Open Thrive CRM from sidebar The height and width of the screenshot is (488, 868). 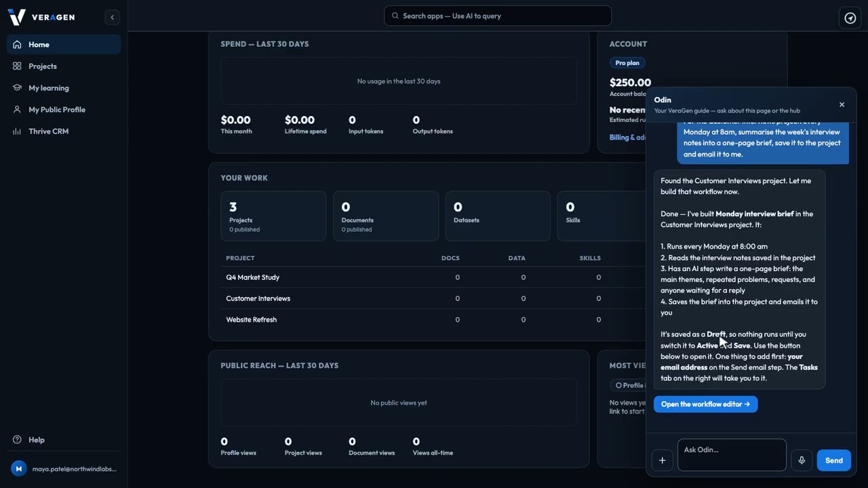pos(64,131)
